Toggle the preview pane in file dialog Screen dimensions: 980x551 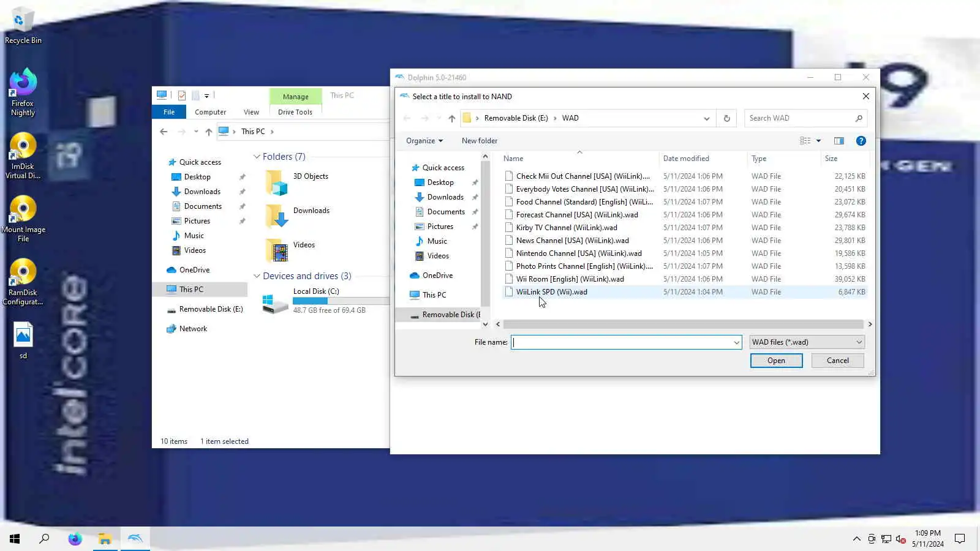[x=839, y=141]
